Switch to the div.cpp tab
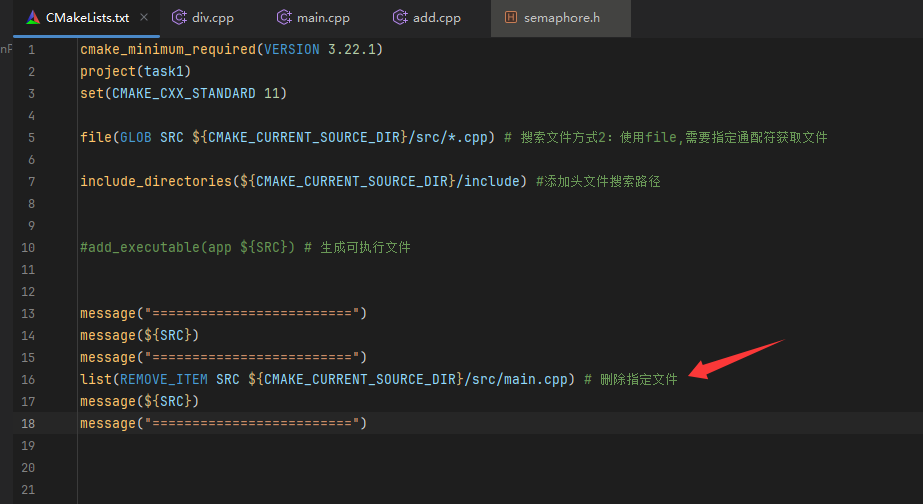 pyautogui.click(x=212, y=18)
